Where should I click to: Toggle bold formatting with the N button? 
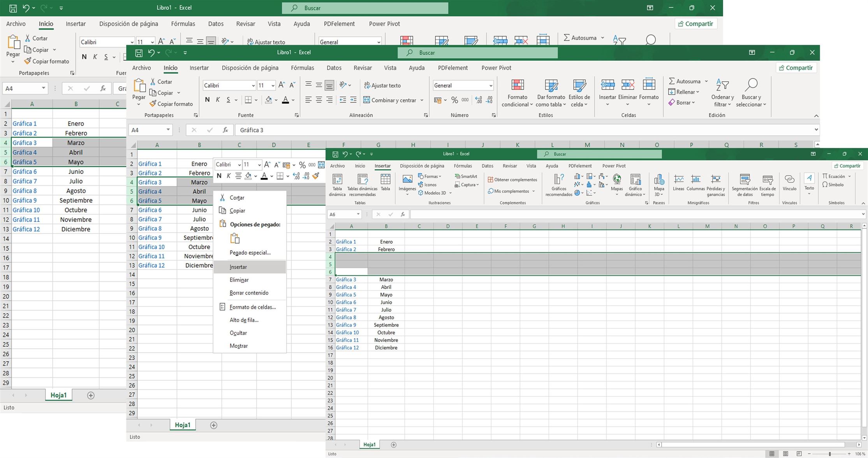[207, 100]
